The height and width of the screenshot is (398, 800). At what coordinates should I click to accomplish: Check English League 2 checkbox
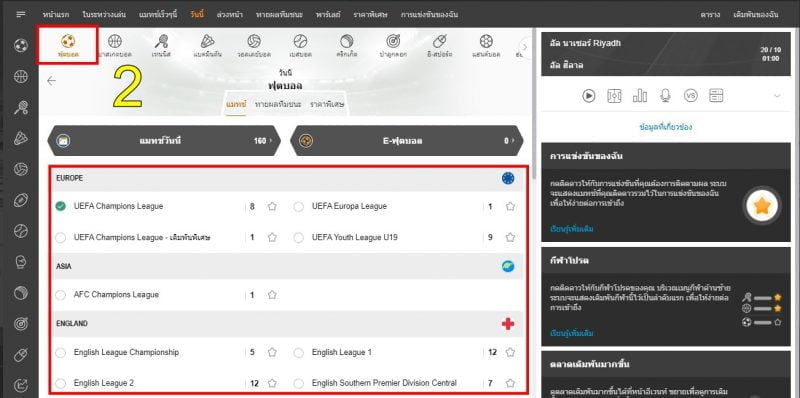tap(61, 383)
